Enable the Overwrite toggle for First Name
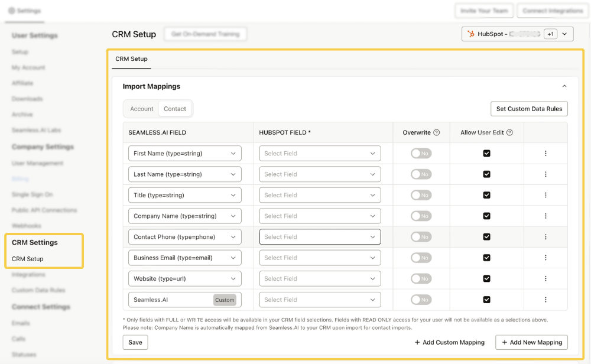The image size is (591, 364). tap(421, 153)
